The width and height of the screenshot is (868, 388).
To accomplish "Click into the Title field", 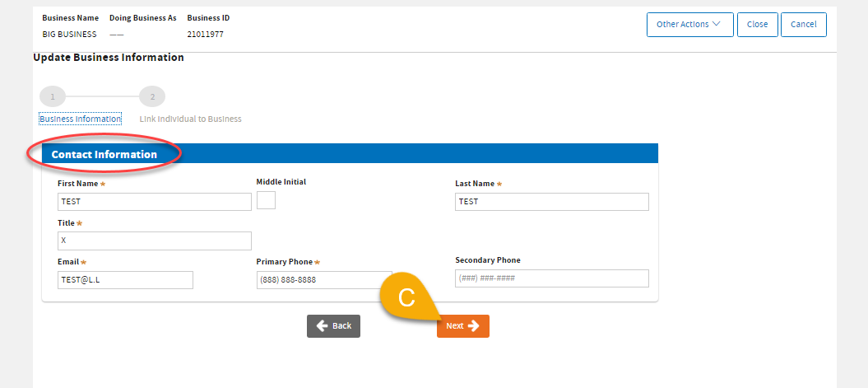I will pyautogui.click(x=154, y=241).
